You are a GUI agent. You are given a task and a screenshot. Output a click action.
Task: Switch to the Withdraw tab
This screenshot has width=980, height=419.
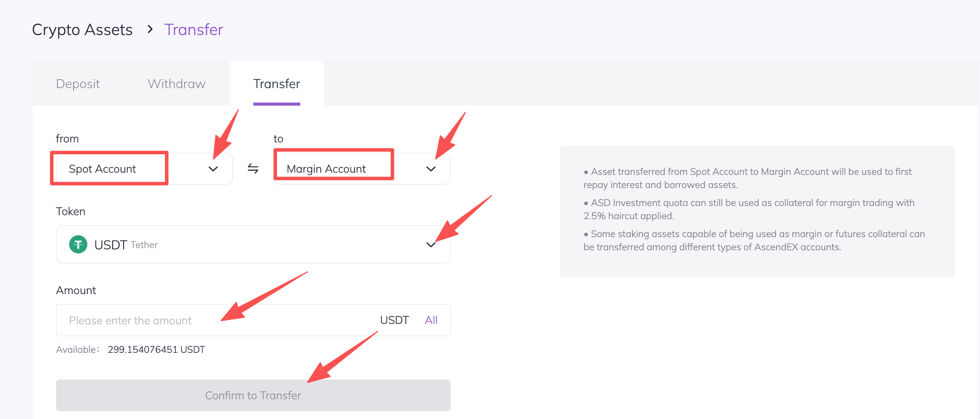(x=177, y=84)
